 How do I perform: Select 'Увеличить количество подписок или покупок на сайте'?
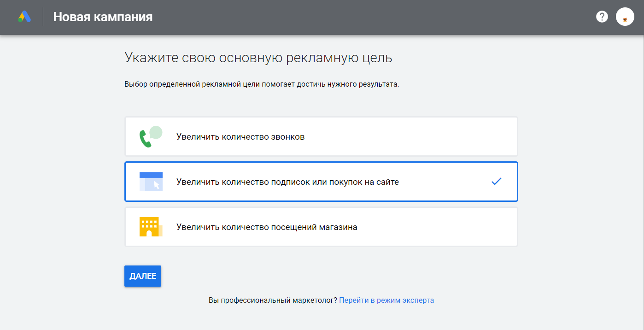click(287, 182)
